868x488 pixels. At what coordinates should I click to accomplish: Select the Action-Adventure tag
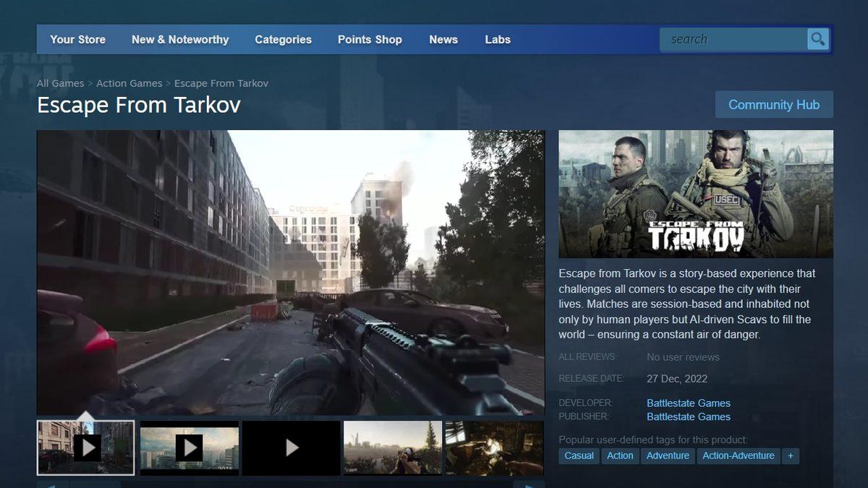(x=739, y=455)
